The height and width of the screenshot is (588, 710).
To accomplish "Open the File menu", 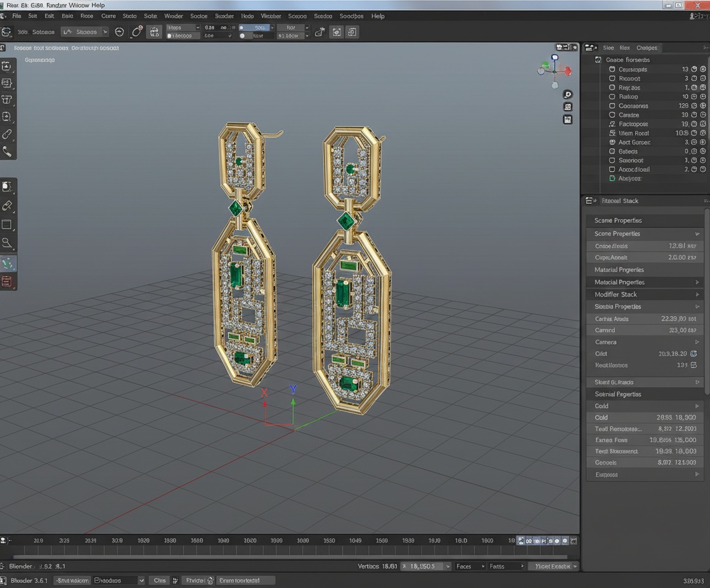I will tap(16, 16).
